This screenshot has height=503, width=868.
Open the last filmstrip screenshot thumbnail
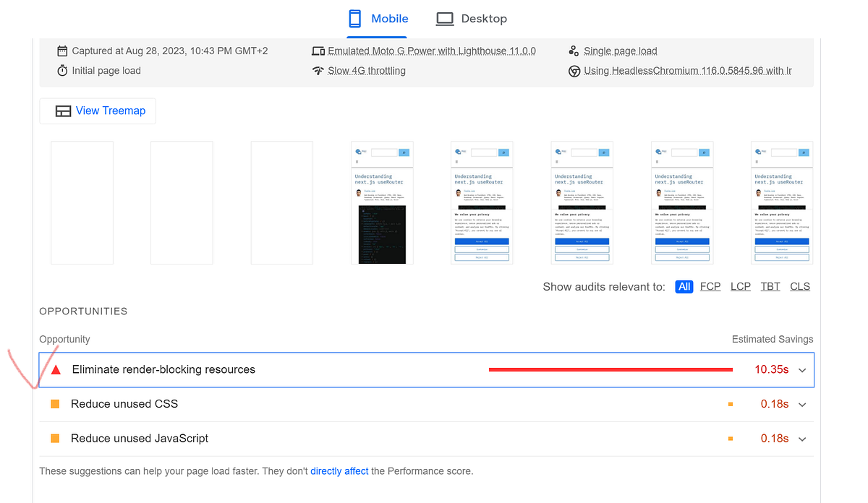pyautogui.click(x=781, y=202)
